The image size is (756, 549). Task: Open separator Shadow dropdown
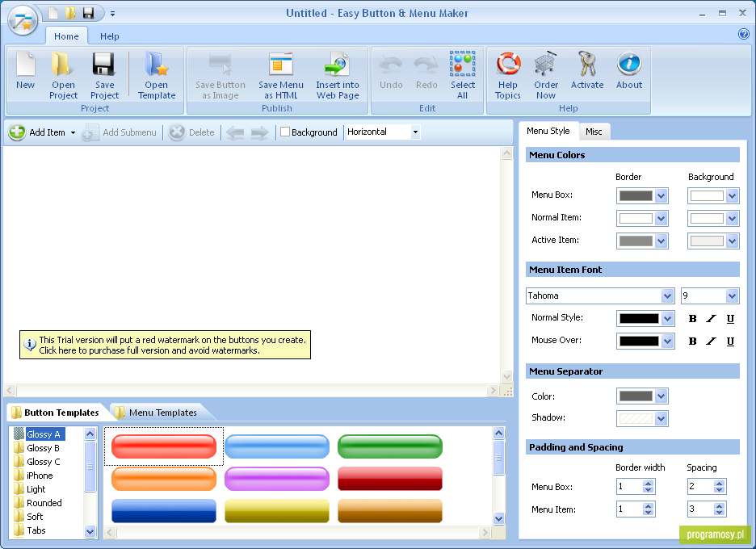point(661,418)
